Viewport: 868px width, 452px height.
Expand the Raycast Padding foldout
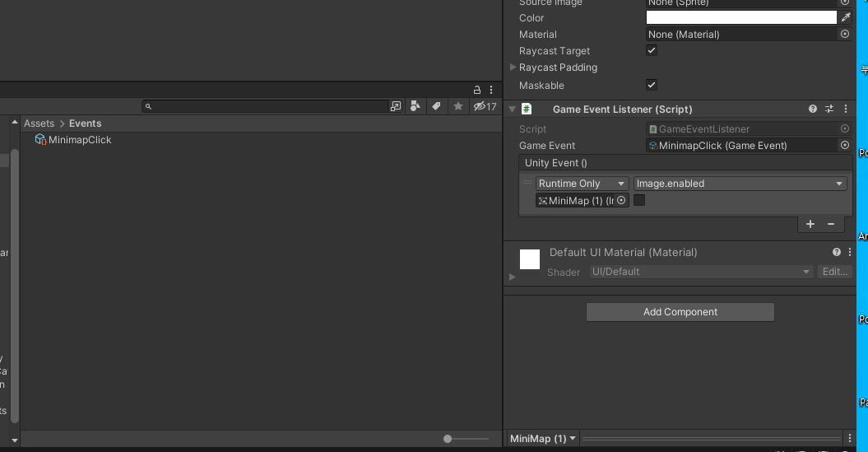pyautogui.click(x=513, y=67)
